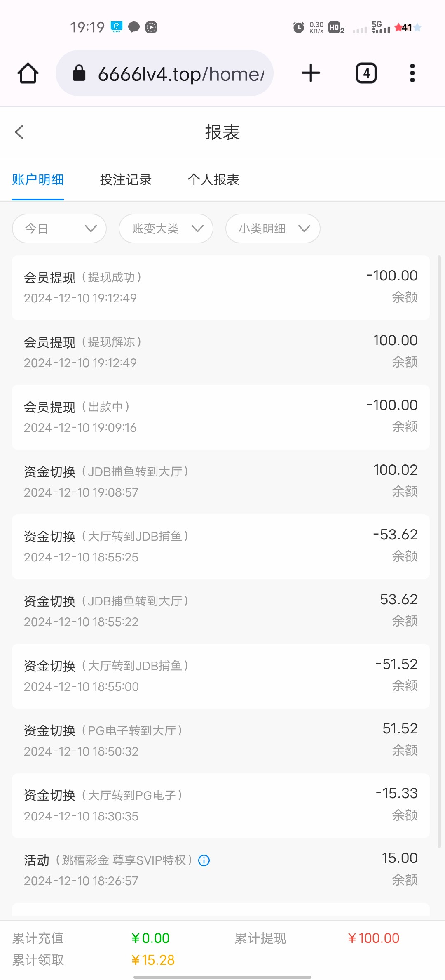This screenshot has height=980, width=445.
Task: Tap the info icon beside 跳槽彩金 activity
Action: 204,860
